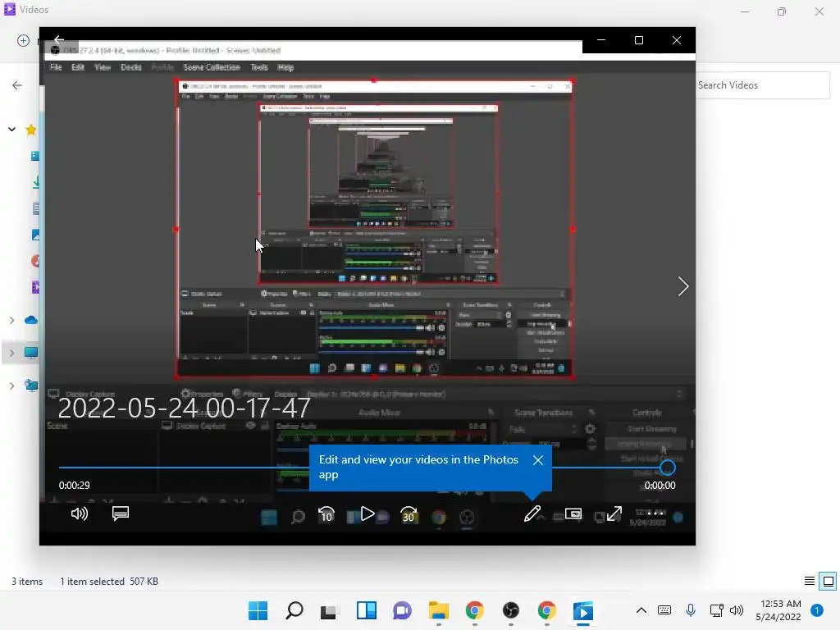Viewport: 840px width, 630px height.
Task: Open the network tray icon
Action: 716,610
